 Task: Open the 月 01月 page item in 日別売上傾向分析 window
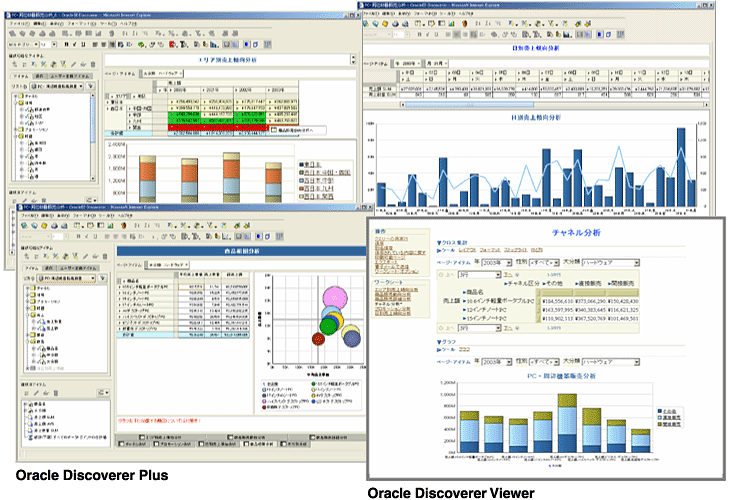point(436,63)
